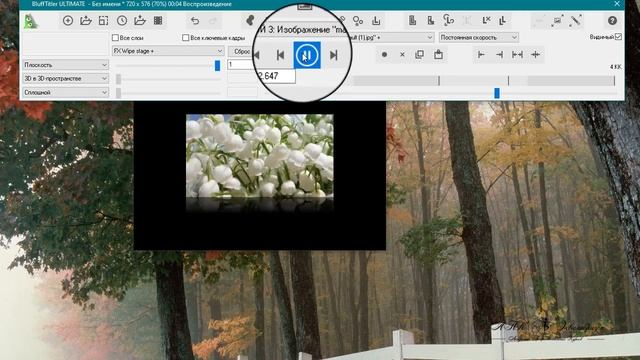Click the two-circles icon in the top toolbar

[358, 20]
